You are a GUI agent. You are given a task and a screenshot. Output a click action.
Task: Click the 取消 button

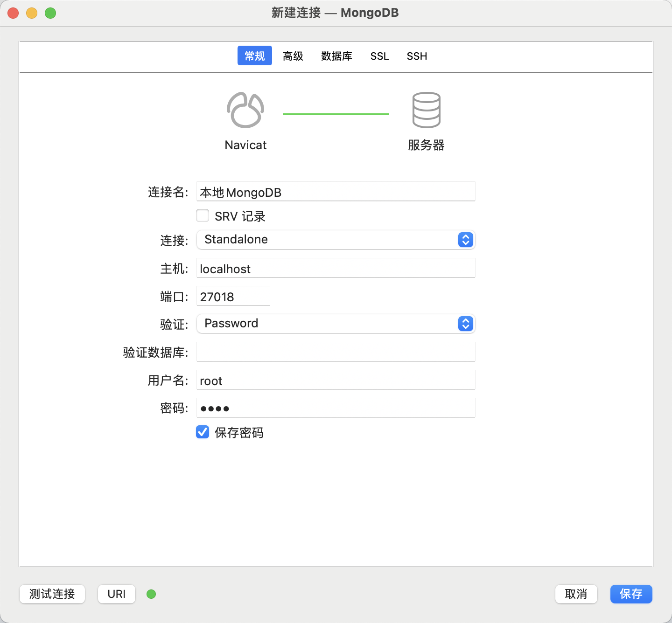[x=576, y=594]
